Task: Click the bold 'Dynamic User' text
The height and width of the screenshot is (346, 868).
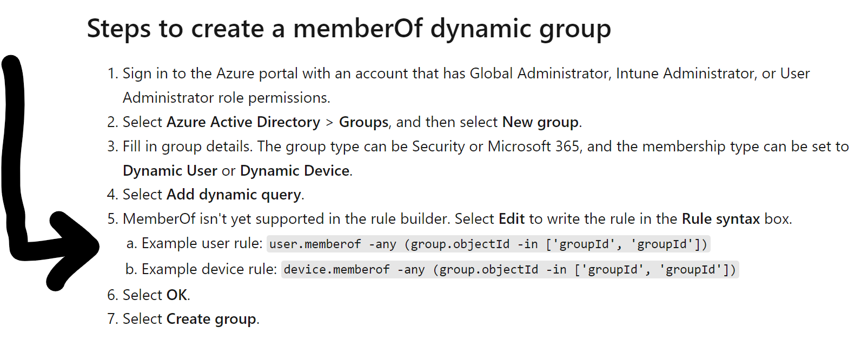Action: tap(170, 171)
